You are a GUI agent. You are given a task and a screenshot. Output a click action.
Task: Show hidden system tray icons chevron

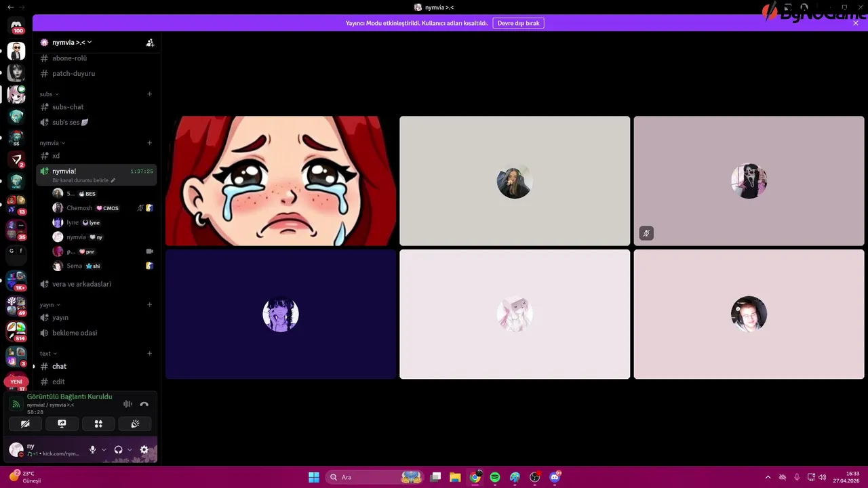coord(768,477)
